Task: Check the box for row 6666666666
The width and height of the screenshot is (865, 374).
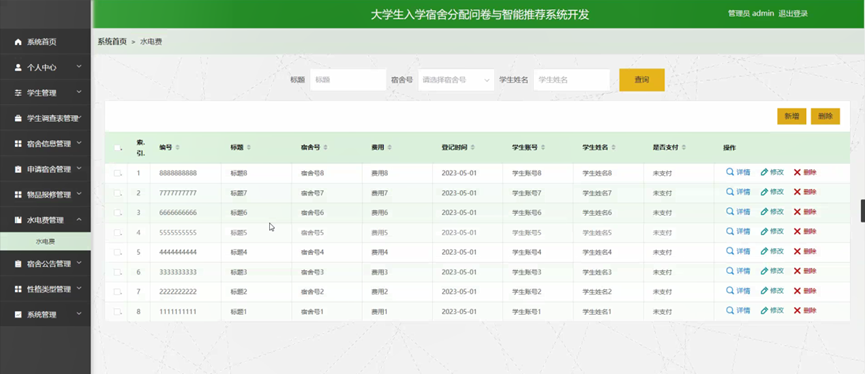Action: click(117, 213)
